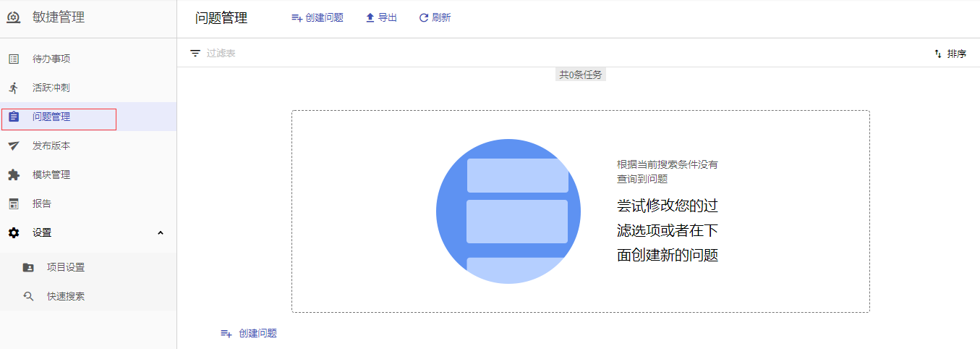The width and height of the screenshot is (980, 349).
Task: Click the 项目设置 folder icon
Action: click(x=28, y=267)
